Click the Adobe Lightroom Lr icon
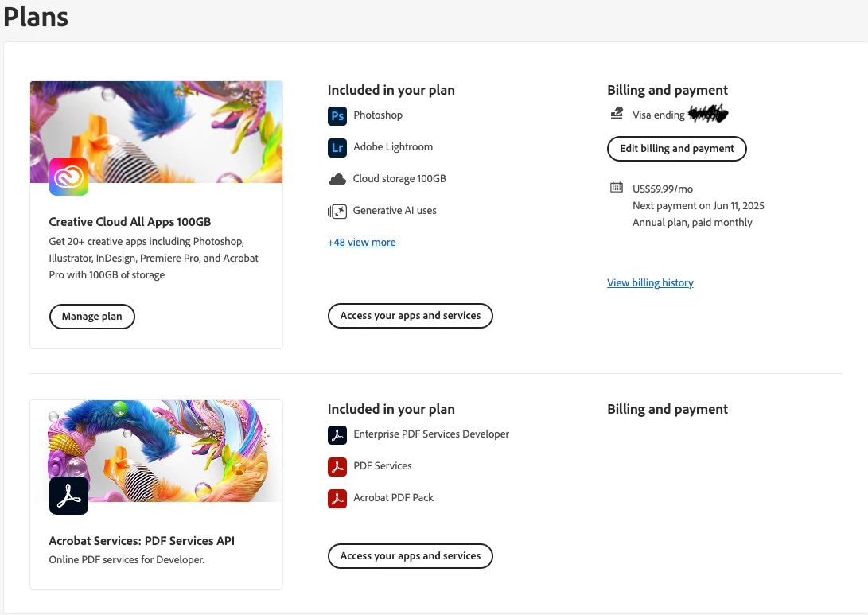This screenshot has height=615, width=868. click(x=337, y=148)
